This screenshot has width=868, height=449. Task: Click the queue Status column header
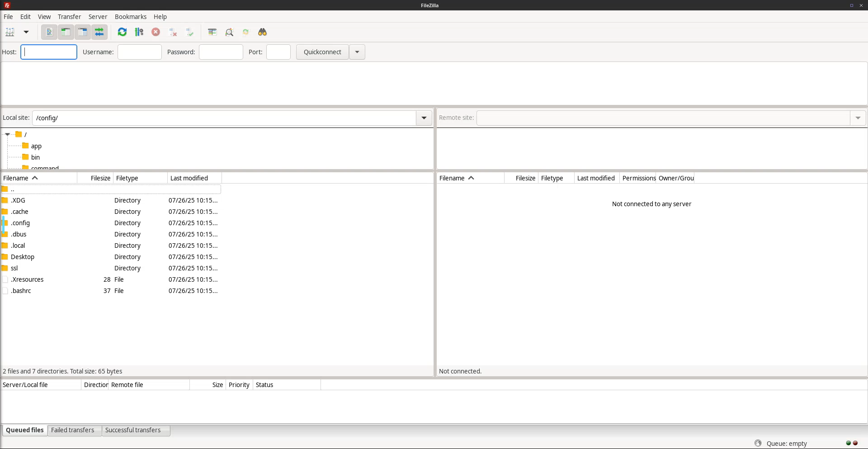287,385
